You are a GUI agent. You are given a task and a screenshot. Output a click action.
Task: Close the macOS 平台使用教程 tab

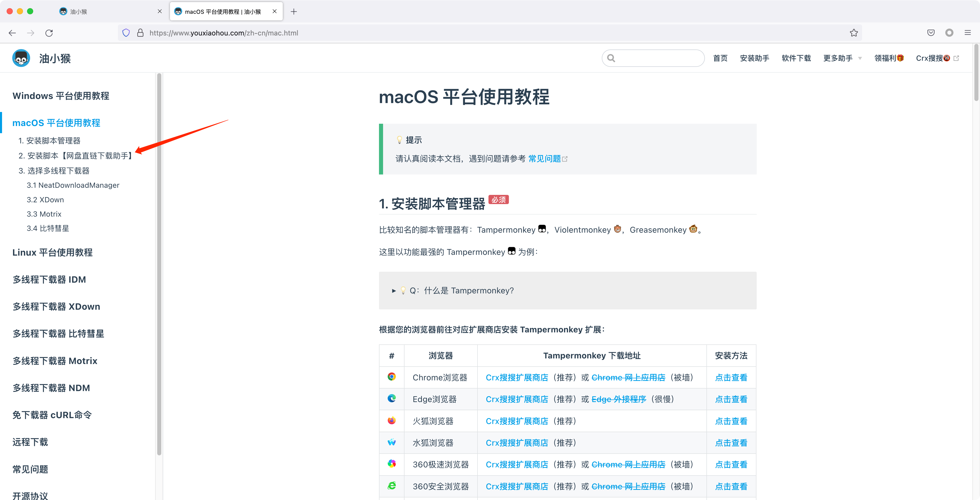click(275, 11)
